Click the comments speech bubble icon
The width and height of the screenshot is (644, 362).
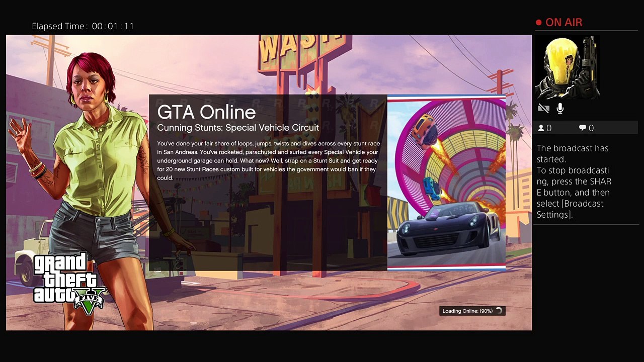583,128
